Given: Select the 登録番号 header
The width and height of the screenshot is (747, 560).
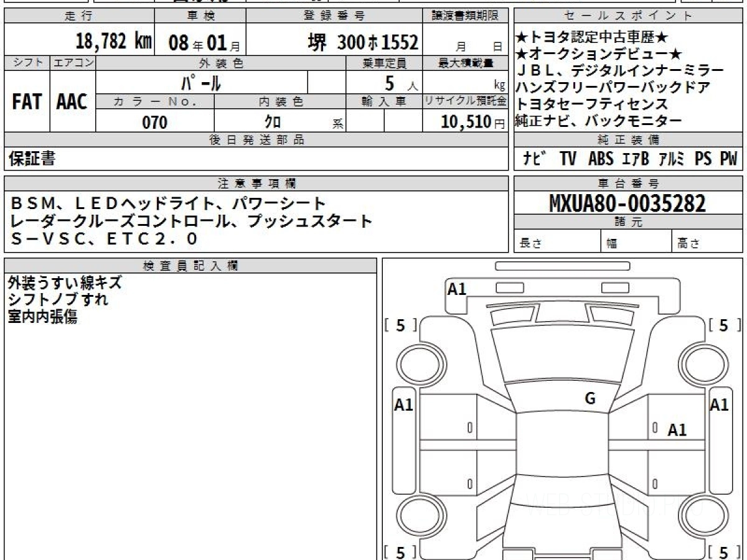Looking at the screenshot, I should 334,16.
